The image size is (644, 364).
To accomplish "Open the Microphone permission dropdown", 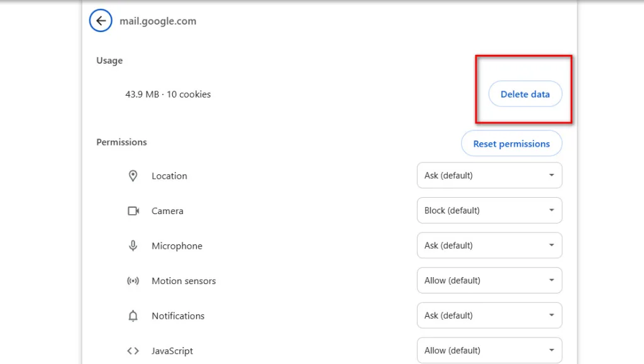I will 489,245.
